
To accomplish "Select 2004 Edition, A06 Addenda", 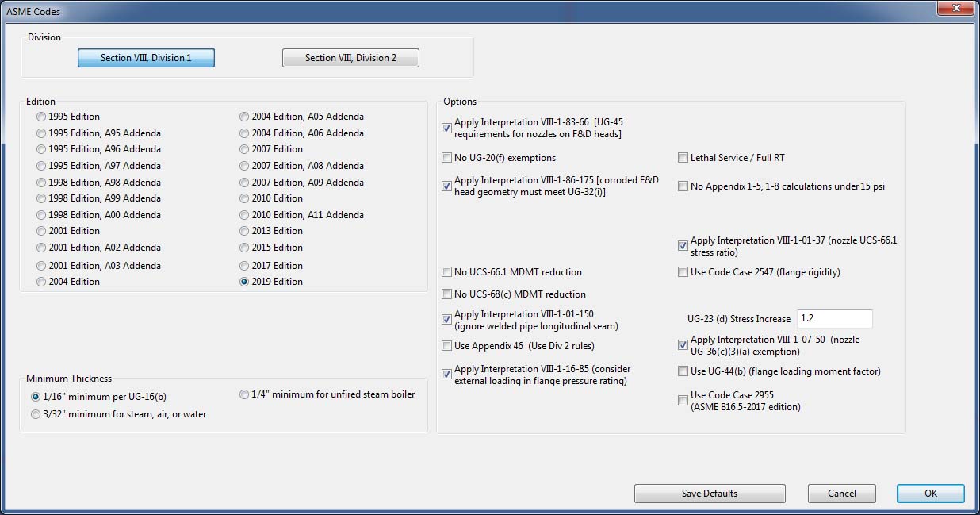I will click(245, 133).
